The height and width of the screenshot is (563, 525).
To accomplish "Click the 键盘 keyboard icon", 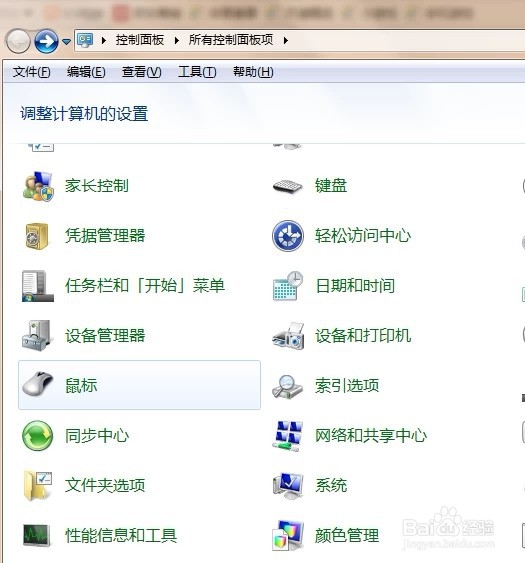I will pyautogui.click(x=288, y=186).
